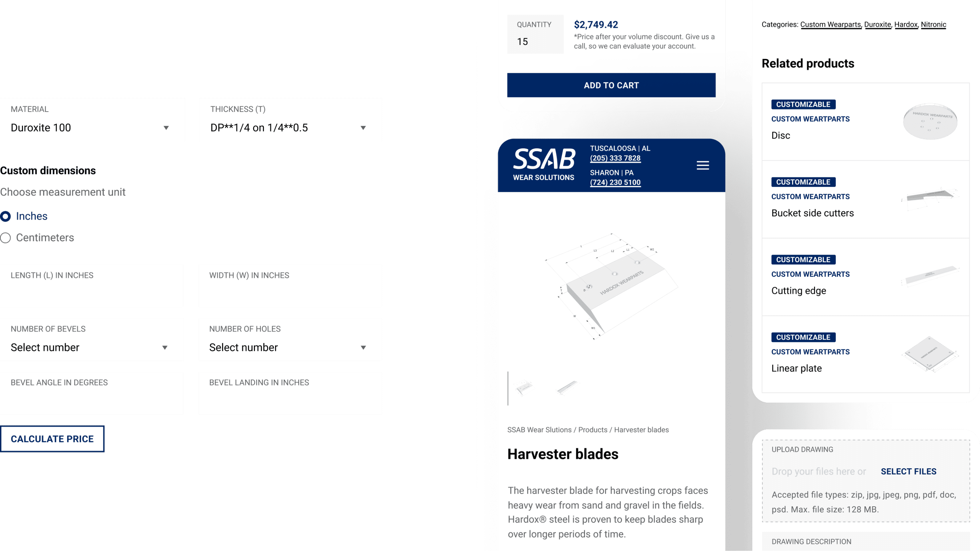Expand the MATERIAL dropdown selector

tap(166, 128)
